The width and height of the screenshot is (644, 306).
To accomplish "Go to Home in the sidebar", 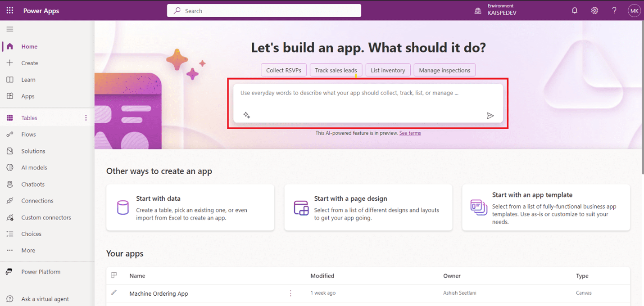I will 29,46.
